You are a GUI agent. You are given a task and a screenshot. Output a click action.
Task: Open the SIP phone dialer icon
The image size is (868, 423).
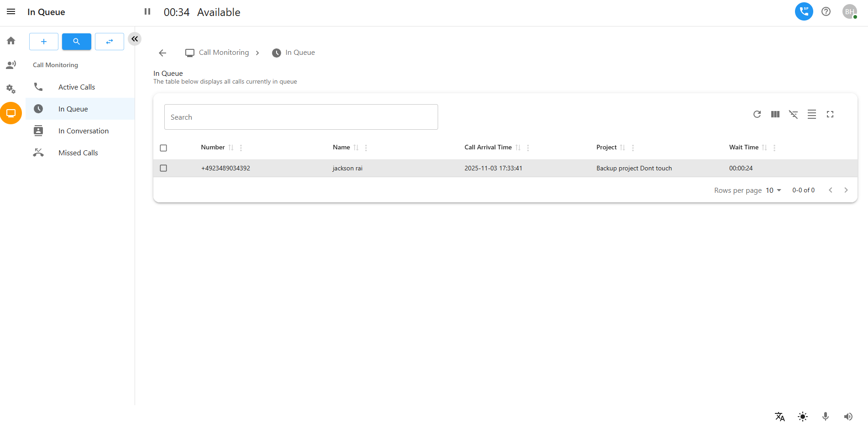click(804, 11)
